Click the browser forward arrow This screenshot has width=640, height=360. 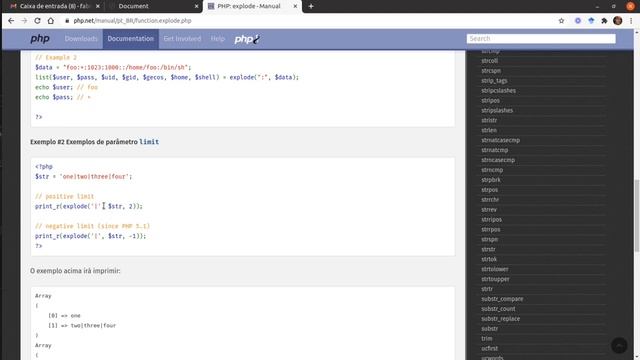point(24,21)
